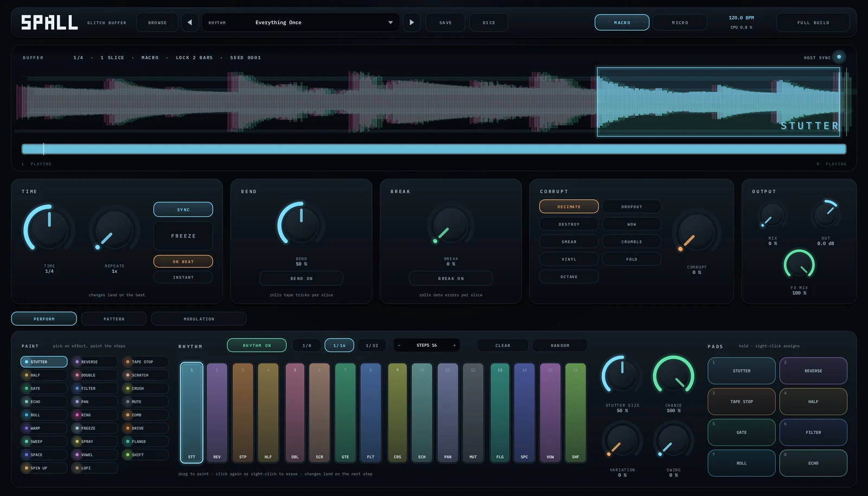Choose the Gate paint effect
This screenshot has height=496, width=868.
pos(44,389)
